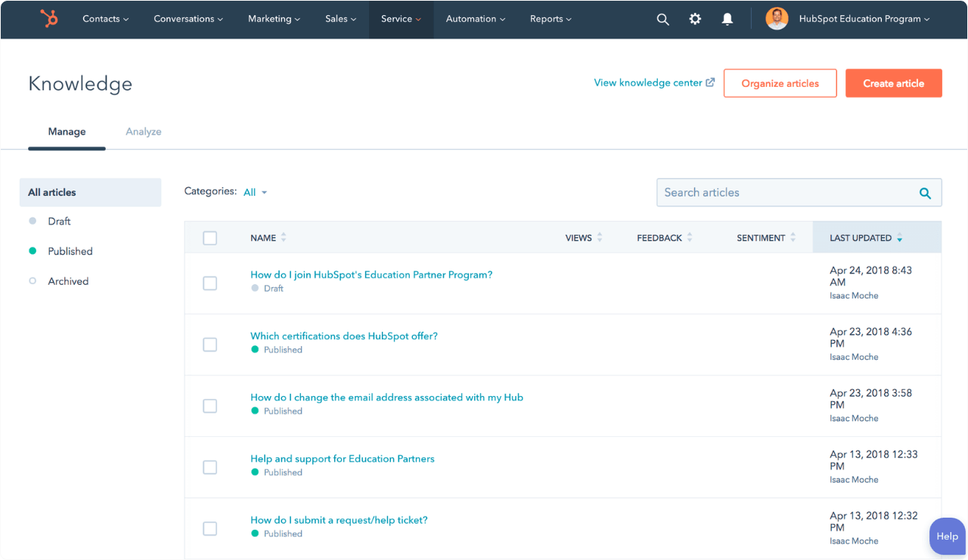Expand the Conversations menu
Image resolution: width=968 pixels, height=560 pixels.
(188, 19)
